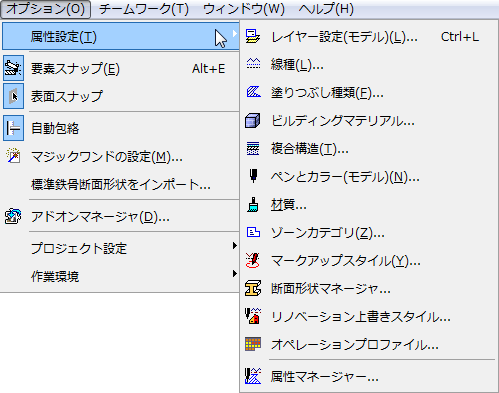This screenshot has width=499, height=393.
Task: Click the マジックワンド wand icon
Action: click(13, 156)
